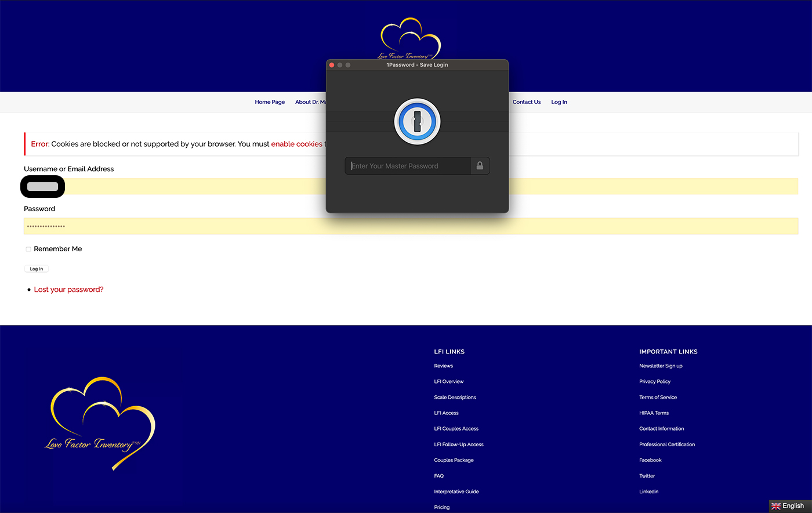
Task: Open Interpretative Guide footer link
Action: [456, 492]
